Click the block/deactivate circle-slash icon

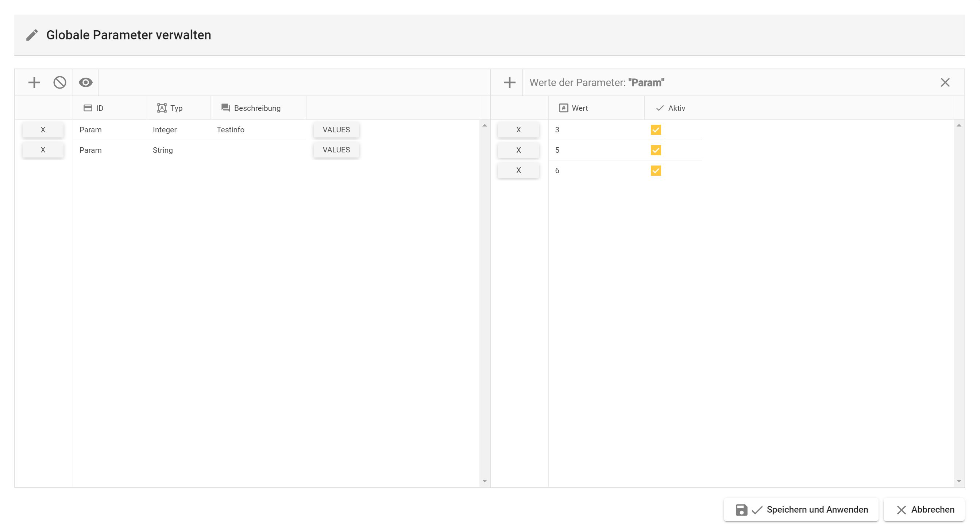pyautogui.click(x=60, y=82)
